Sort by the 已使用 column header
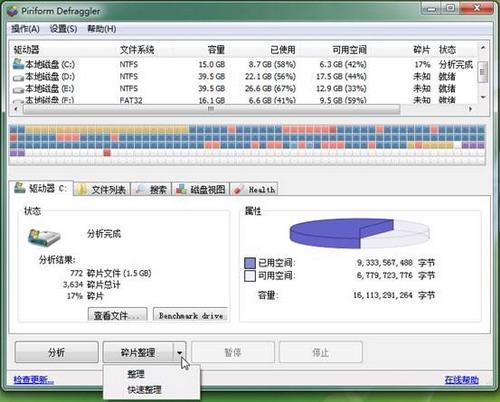 (283, 50)
